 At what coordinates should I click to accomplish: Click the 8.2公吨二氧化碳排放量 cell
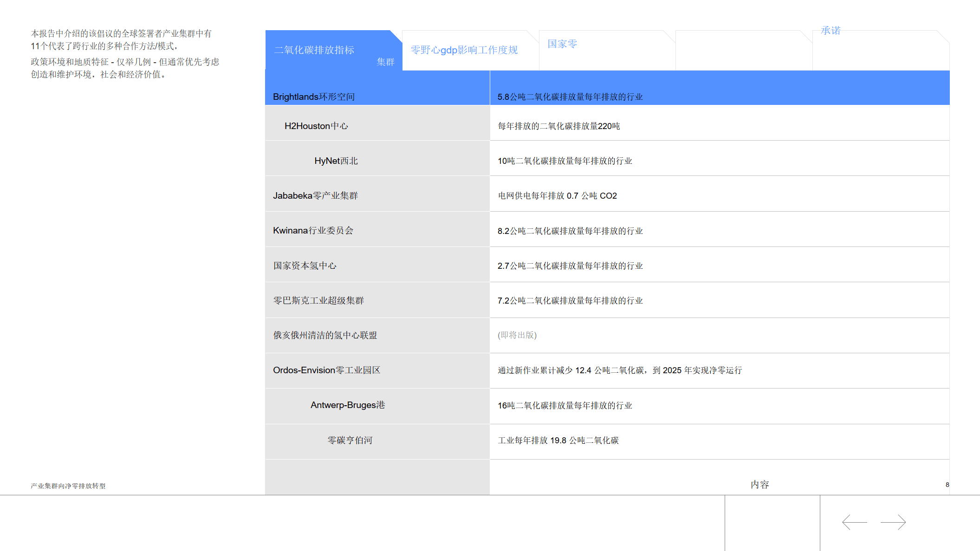coord(720,229)
